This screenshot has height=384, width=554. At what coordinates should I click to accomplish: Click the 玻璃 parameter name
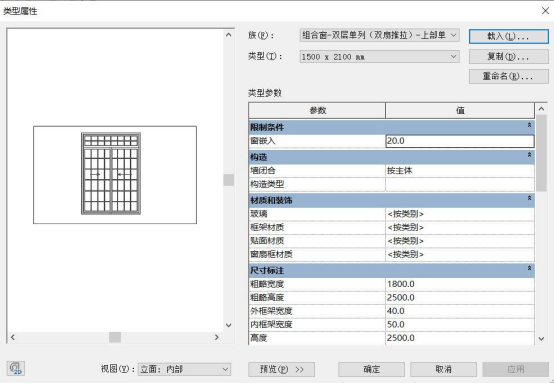click(259, 214)
